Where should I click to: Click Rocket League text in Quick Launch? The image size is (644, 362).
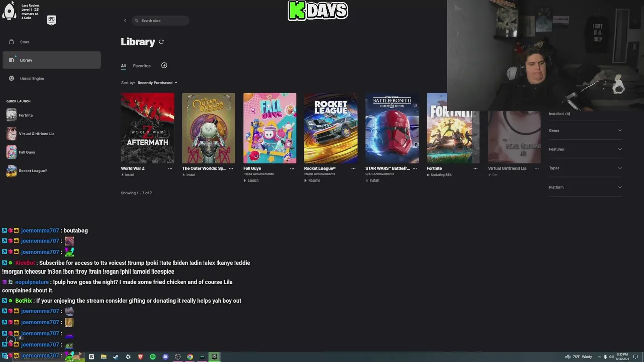[x=33, y=171]
